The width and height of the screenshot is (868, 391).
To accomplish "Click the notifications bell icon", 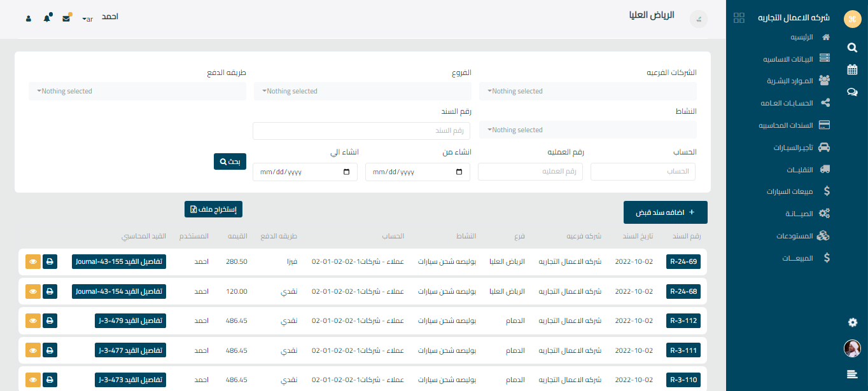I will click(47, 18).
